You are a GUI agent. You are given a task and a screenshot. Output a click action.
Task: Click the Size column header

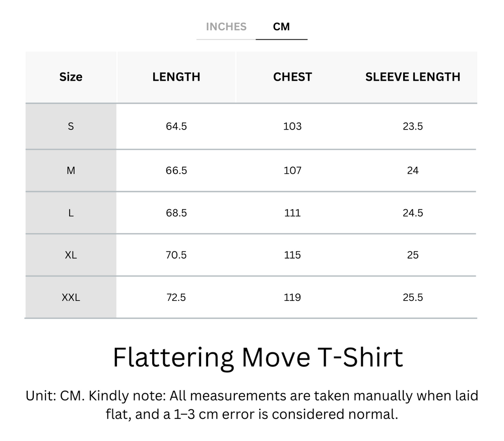pyautogui.click(x=71, y=77)
